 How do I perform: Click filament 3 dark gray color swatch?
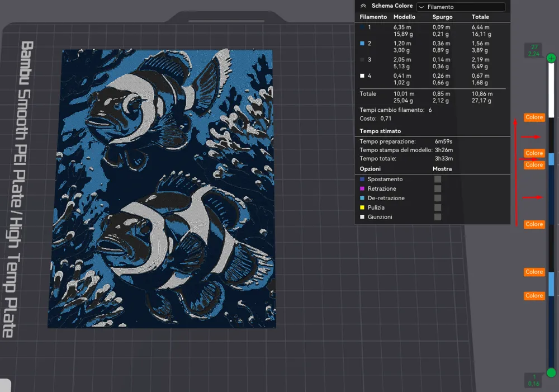[362, 60]
